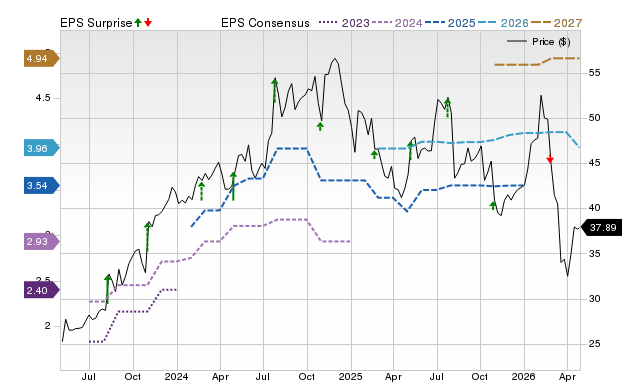Click the 2.93 EPS value tag
Screen dimensions: 640x382
(x=41, y=242)
